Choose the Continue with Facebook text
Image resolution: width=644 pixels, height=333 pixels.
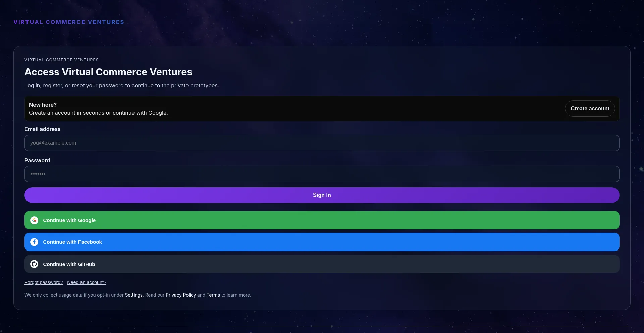point(72,242)
